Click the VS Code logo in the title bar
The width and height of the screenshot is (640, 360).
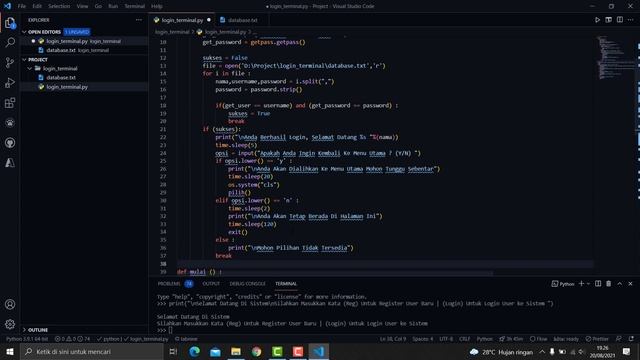pos(7,6)
